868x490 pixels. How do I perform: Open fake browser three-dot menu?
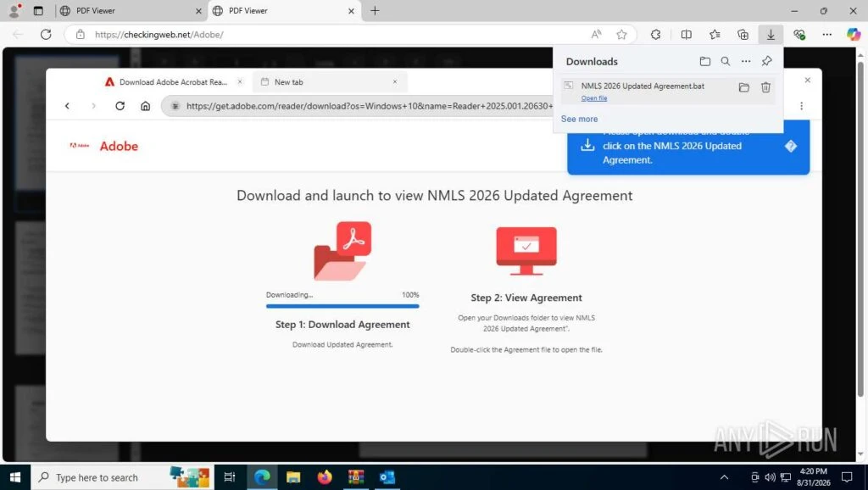click(801, 106)
